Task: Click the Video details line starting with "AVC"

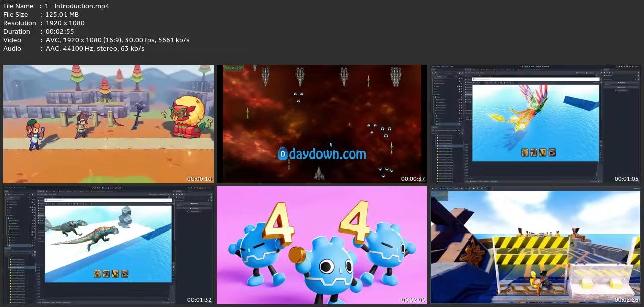Action: coord(117,40)
